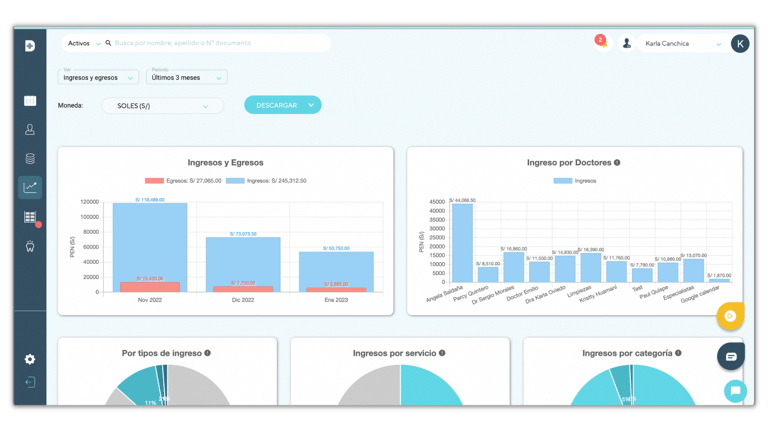Click the user silhouette icon in the header
This screenshot has height=432, width=768.
(x=626, y=44)
